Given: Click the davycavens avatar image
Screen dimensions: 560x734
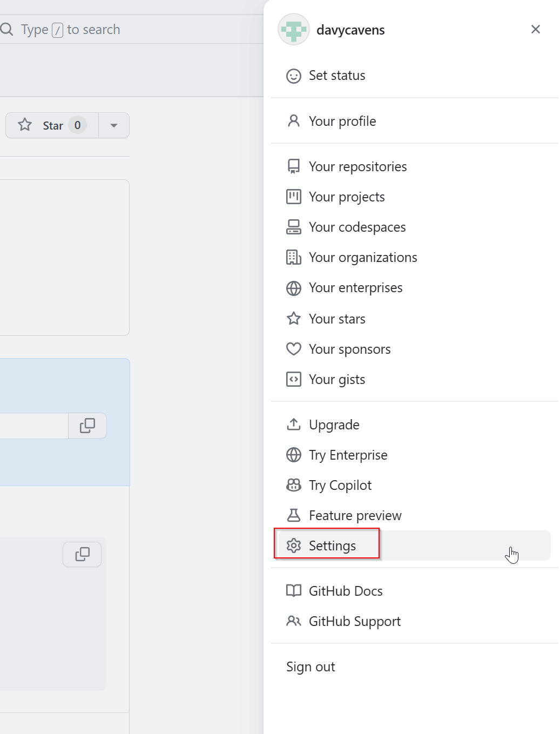Looking at the screenshot, I should point(294,30).
